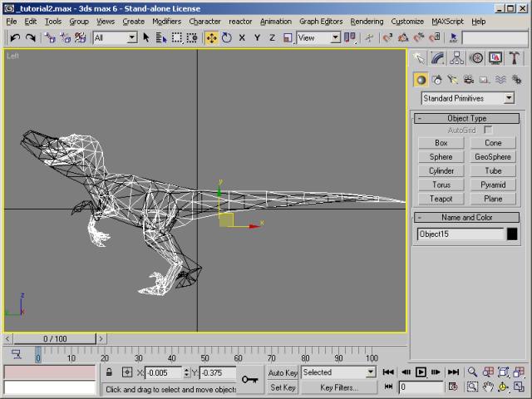Toggle the selection lock padlock
Screen dimensions: 532x399
pyautogui.click(x=109, y=372)
